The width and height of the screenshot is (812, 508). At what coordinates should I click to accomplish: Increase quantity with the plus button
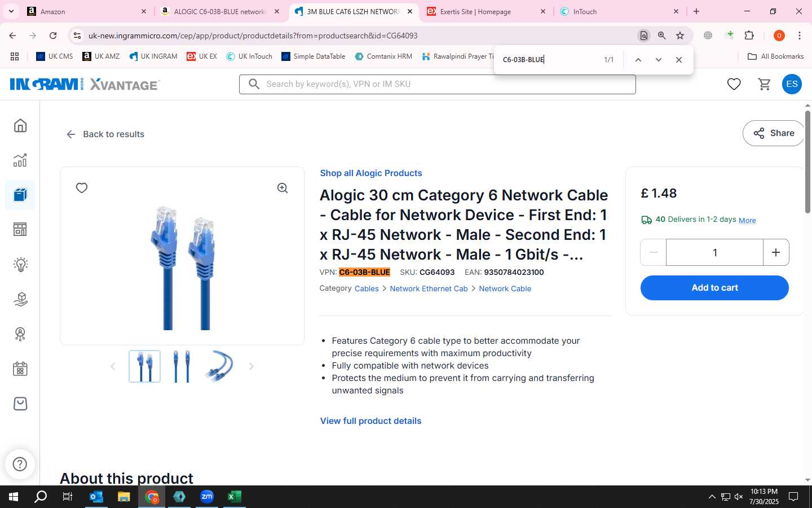[x=776, y=252]
